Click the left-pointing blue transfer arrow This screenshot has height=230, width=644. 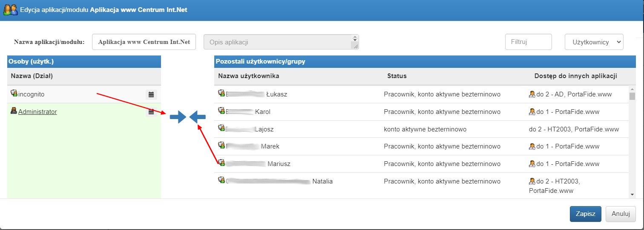click(198, 116)
